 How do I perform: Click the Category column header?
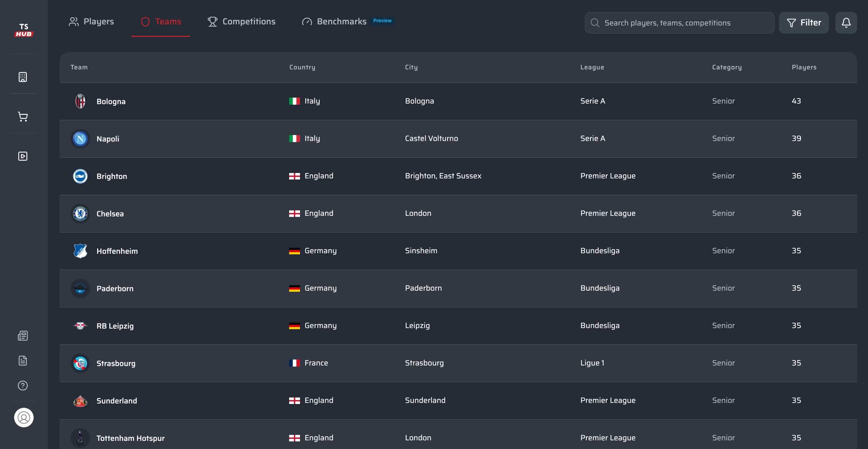[x=727, y=67]
